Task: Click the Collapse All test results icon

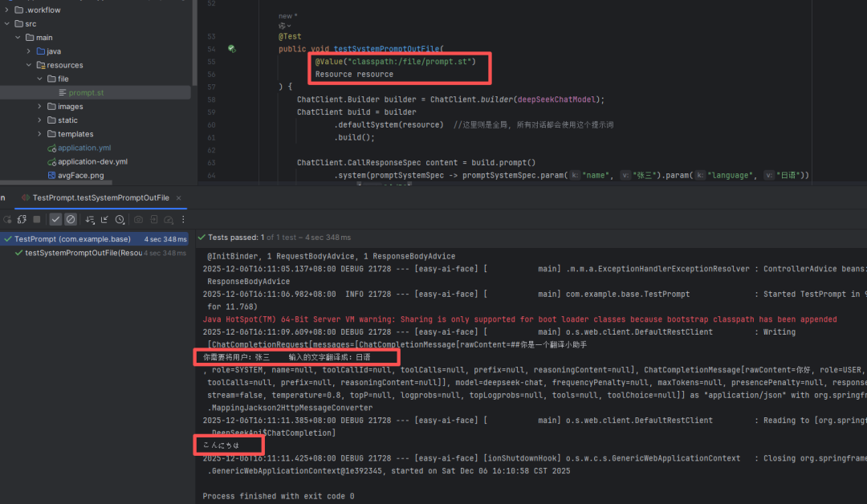Action: (x=104, y=219)
